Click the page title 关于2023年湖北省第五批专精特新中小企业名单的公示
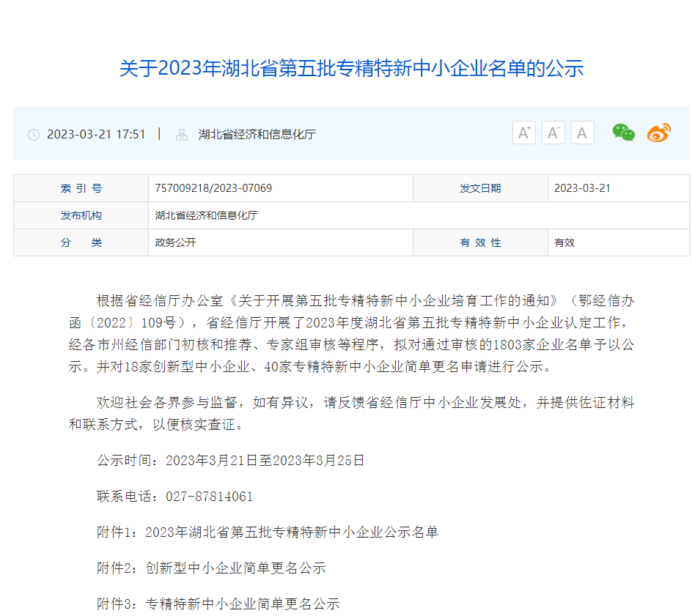 point(351,69)
